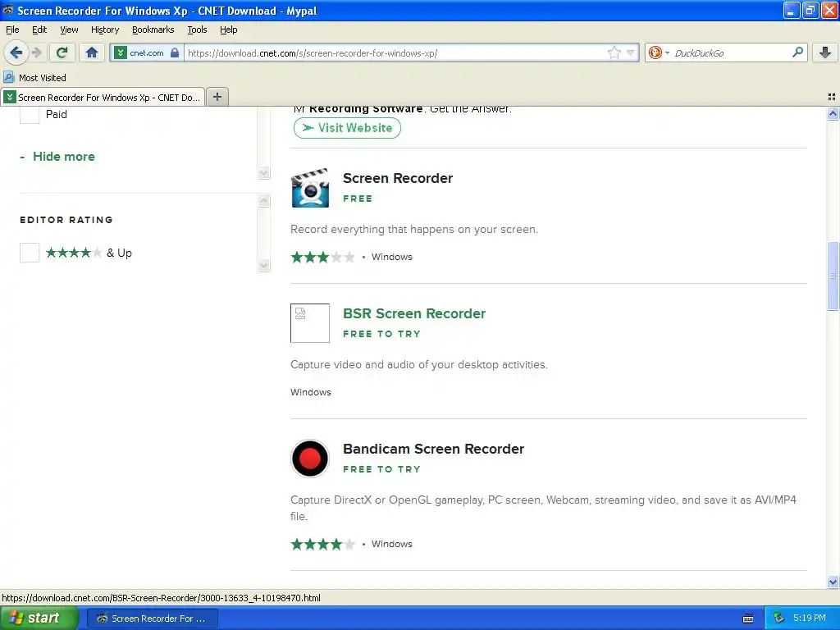This screenshot has height=630, width=840.
Task: Open the Bookmarks menu
Action: pos(153,30)
